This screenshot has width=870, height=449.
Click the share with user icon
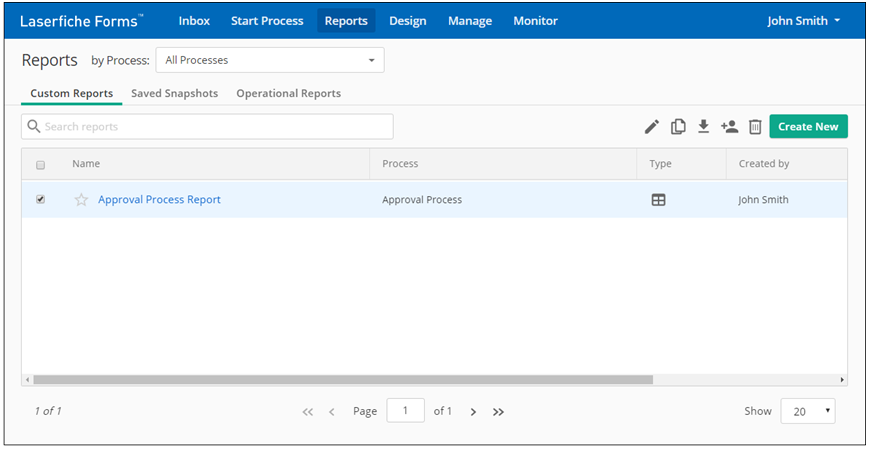coord(729,127)
